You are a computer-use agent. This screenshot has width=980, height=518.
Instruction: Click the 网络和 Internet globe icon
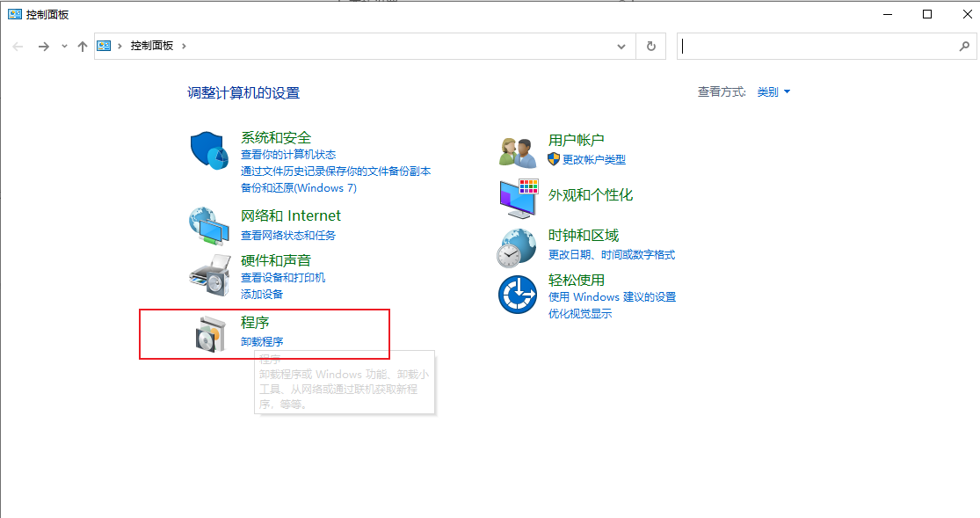[209, 226]
